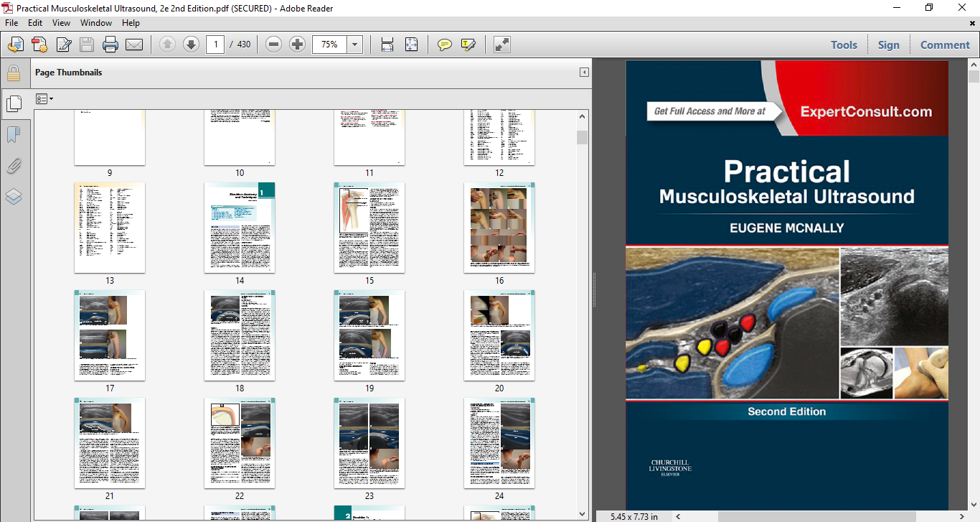
Task: Select page 19 thumbnail
Action: (369, 335)
